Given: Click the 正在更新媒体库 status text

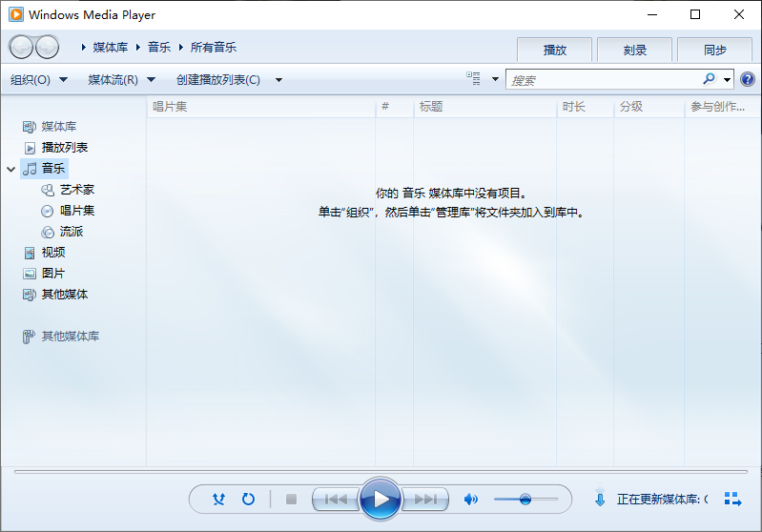Looking at the screenshot, I should 662,499.
